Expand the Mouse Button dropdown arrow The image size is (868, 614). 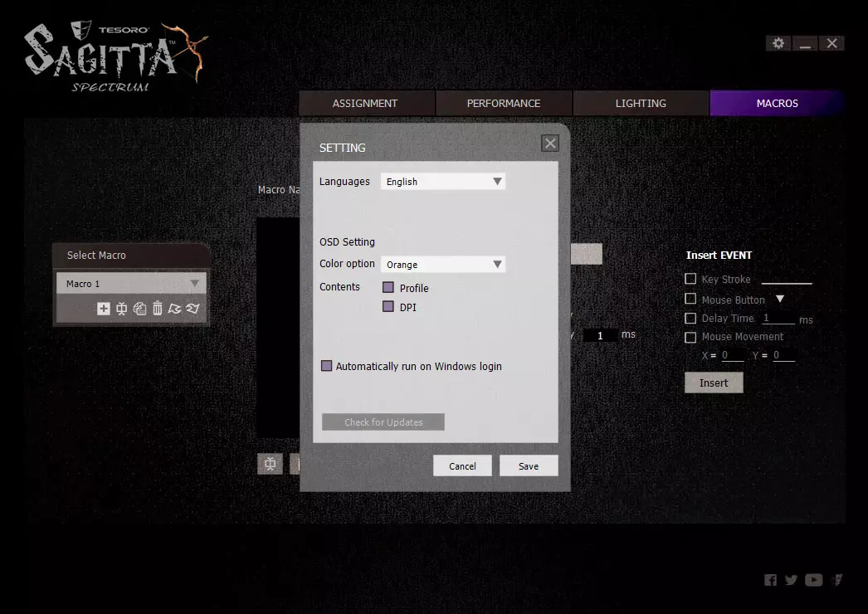point(780,299)
